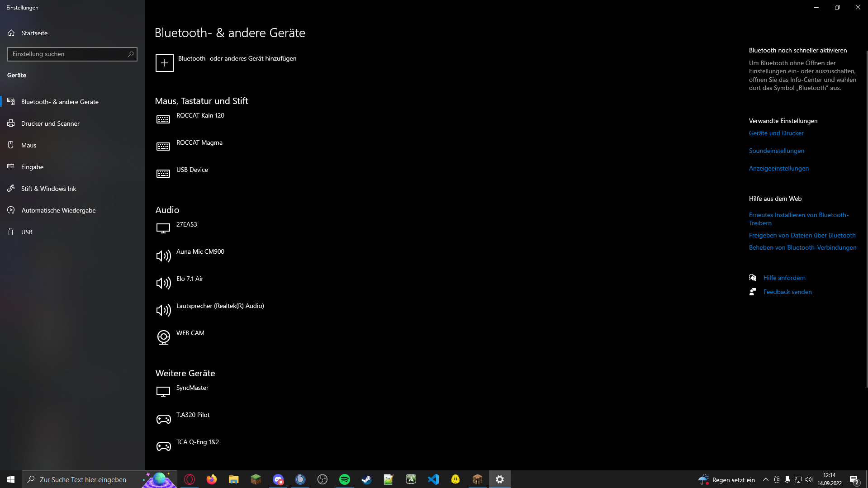868x488 pixels.
Task: Select the TCA Q-Eng 1&2 device name
Action: pos(198,442)
